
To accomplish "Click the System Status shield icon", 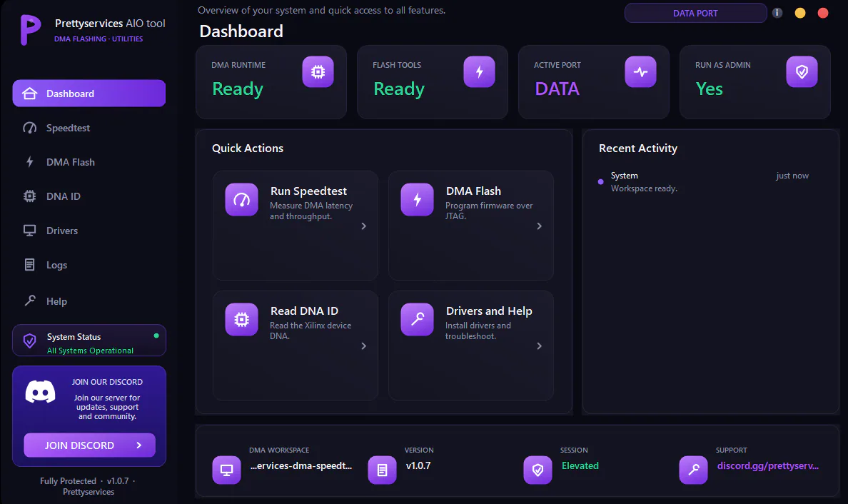I will point(30,341).
